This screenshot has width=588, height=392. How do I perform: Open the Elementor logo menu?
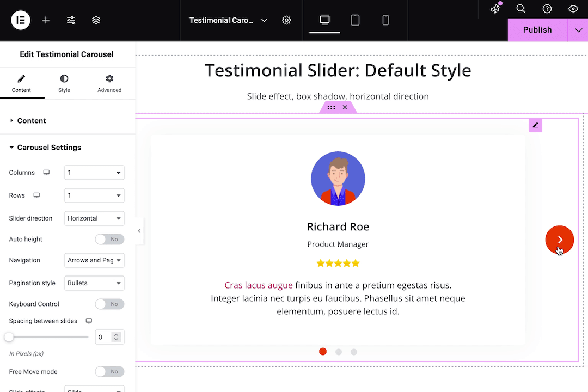pyautogui.click(x=21, y=20)
